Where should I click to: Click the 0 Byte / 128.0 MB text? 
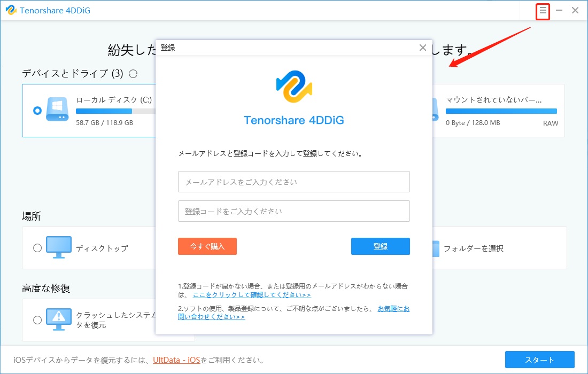(473, 122)
